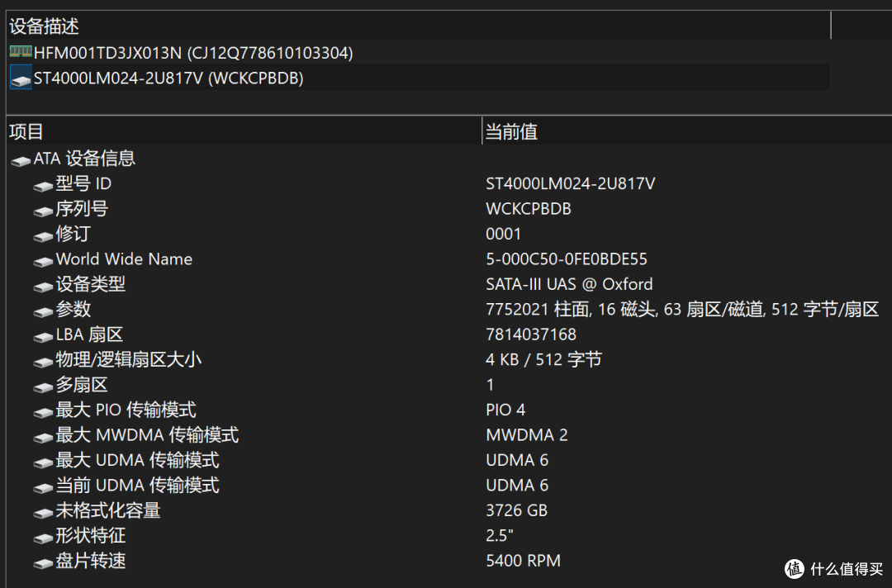Image resolution: width=892 pixels, height=588 pixels.
Task: Click the icon beside 形状特征
Action: coord(43,538)
